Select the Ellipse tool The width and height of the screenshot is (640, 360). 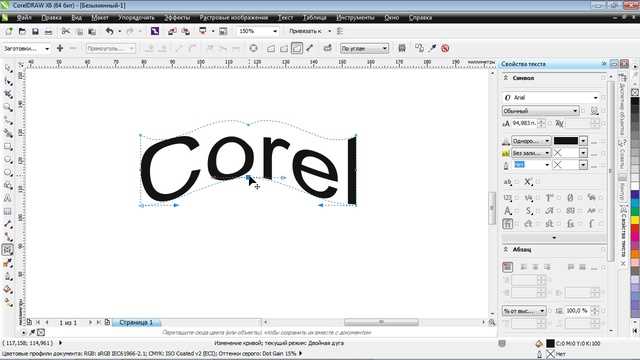pos(8,159)
